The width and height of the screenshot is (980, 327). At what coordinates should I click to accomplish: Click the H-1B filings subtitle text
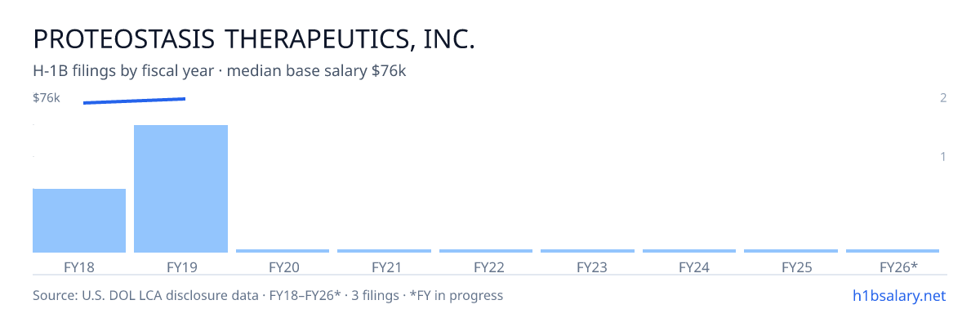220,71
